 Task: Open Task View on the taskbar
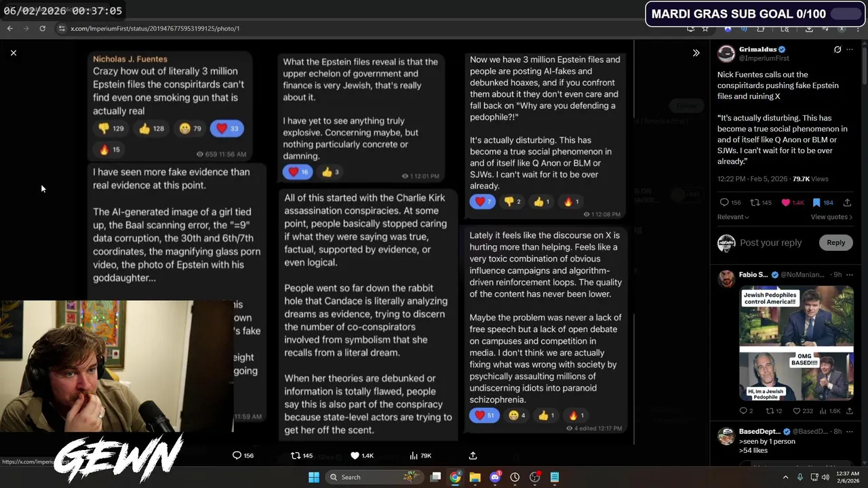pos(435,477)
